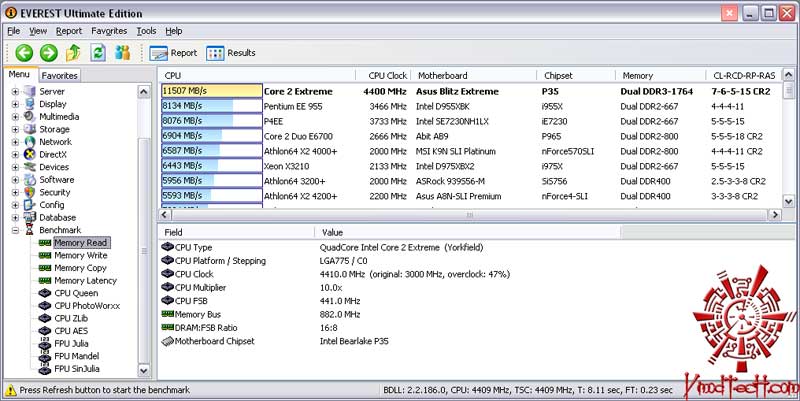This screenshot has height=401, width=800.
Task: Click the Storage icon in the tree
Action: point(30,129)
